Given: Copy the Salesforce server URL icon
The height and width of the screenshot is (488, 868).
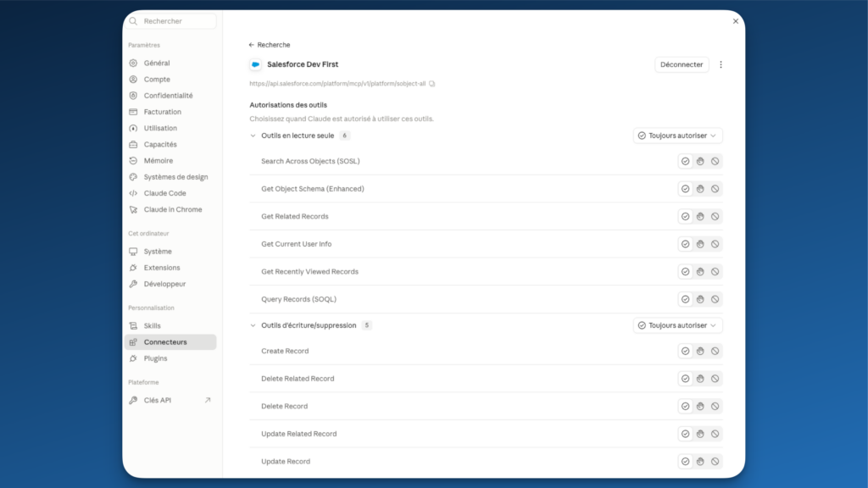Looking at the screenshot, I should click(431, 84).
